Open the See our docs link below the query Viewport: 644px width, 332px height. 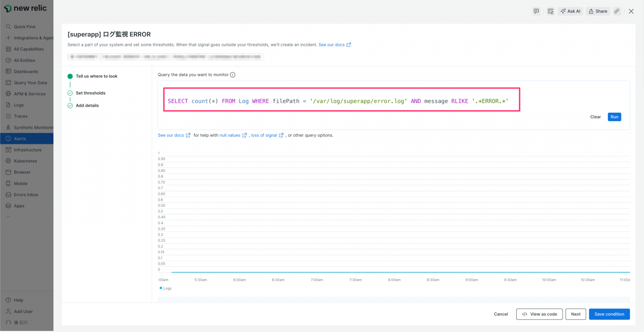point(174,135)
